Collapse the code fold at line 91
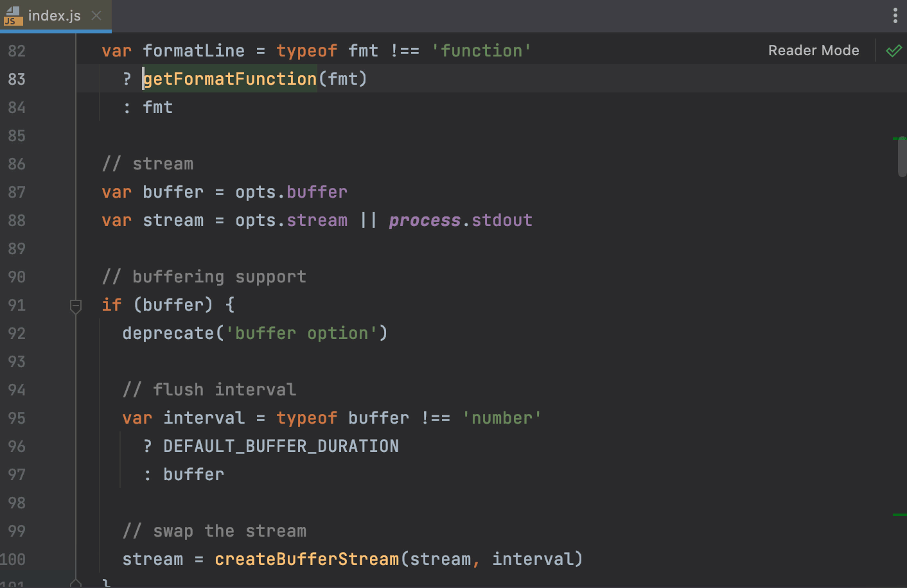The width and height of the screenshot is (907, 588). 75,307
